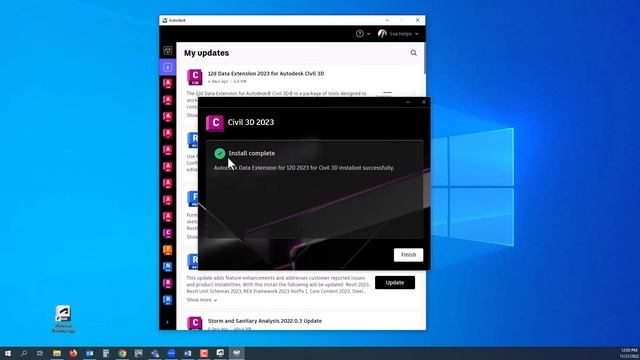Click the 'Install complete' text
640x360 pixels.
251,153
